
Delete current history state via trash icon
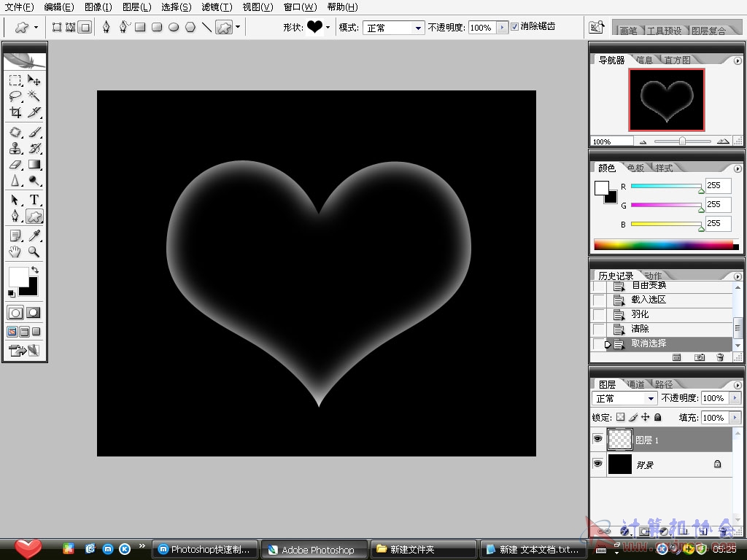pos(720,357)
